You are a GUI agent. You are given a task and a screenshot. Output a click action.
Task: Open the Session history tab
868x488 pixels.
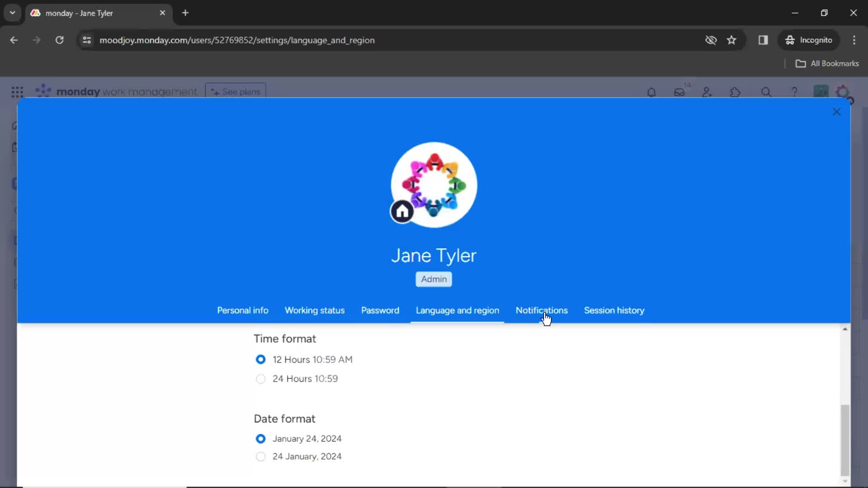[614, 310]
